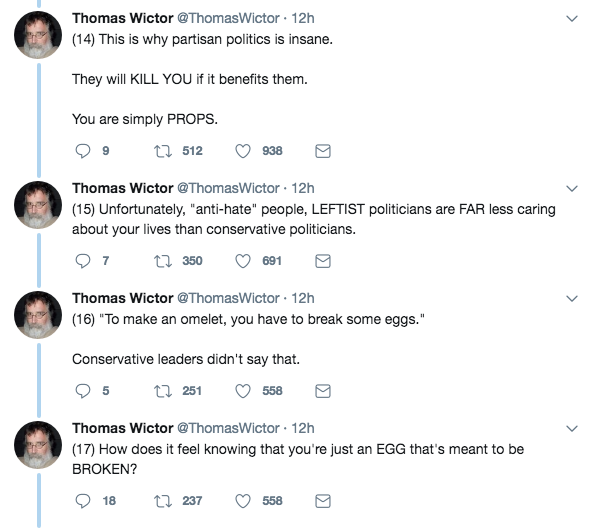This screenshot has height=528, width=613.
Task: Like tweet (15) with 691 likes
Action: (241, 261)
